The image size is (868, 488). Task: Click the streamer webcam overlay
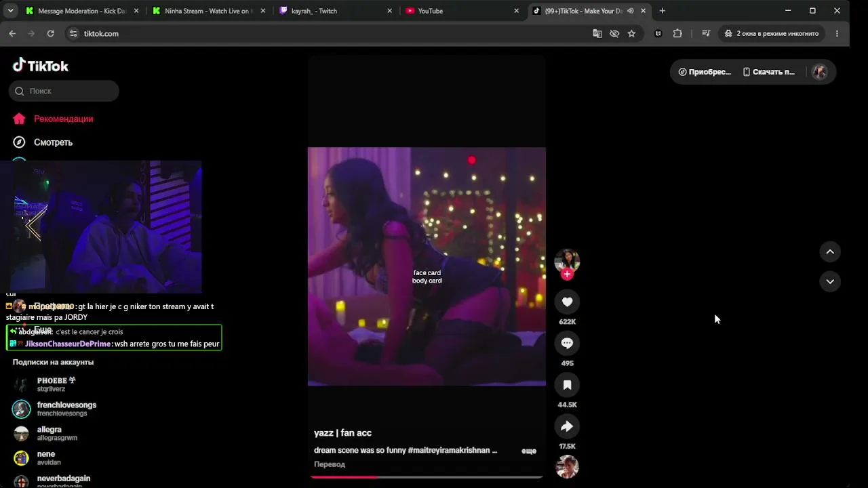click(x=101, y=226)
